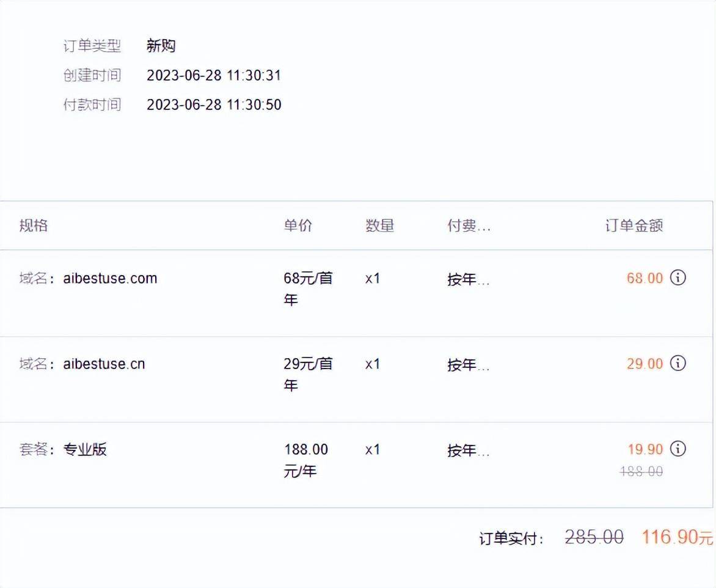Click the payment time 2023-06-28 11:30:50
The height and width of the screenshot is (588, 716).
214,105
